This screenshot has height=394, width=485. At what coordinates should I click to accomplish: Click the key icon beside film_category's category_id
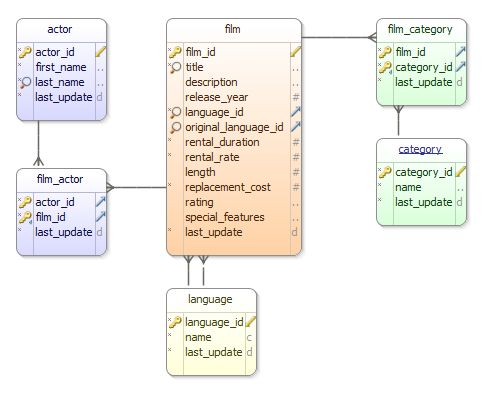point(385,67)
